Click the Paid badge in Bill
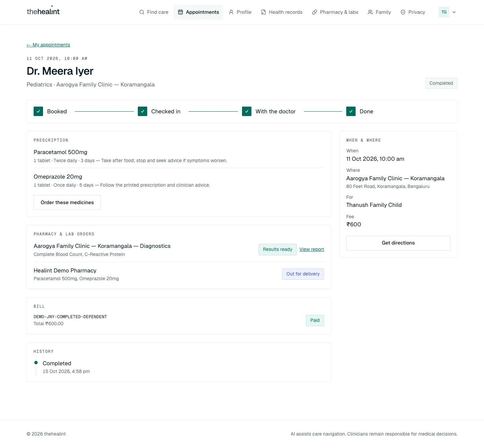Screen dimensions: 484x448 pos(315,321)
